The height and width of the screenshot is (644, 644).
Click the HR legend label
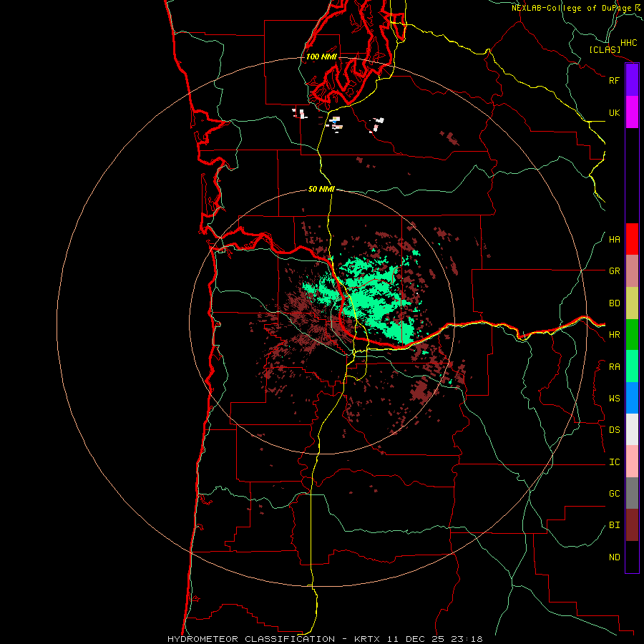[x=614, y=335]
